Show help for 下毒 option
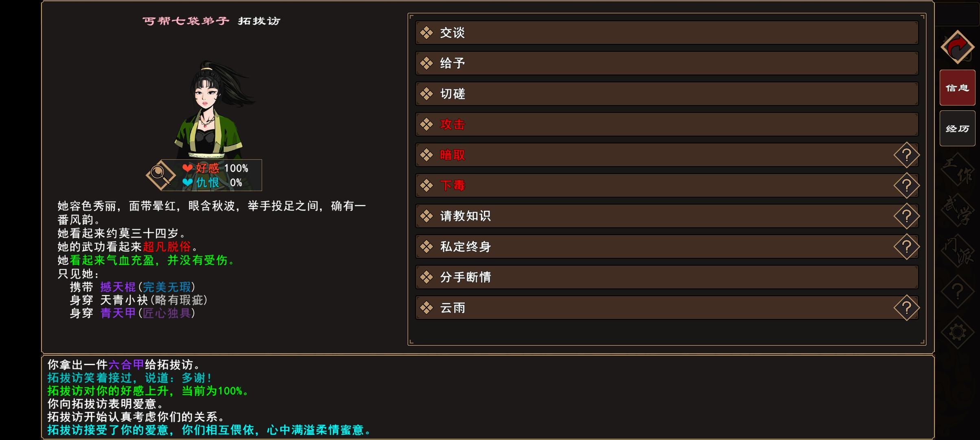This screenshot has height=440, width=980. tap(906, 185)
